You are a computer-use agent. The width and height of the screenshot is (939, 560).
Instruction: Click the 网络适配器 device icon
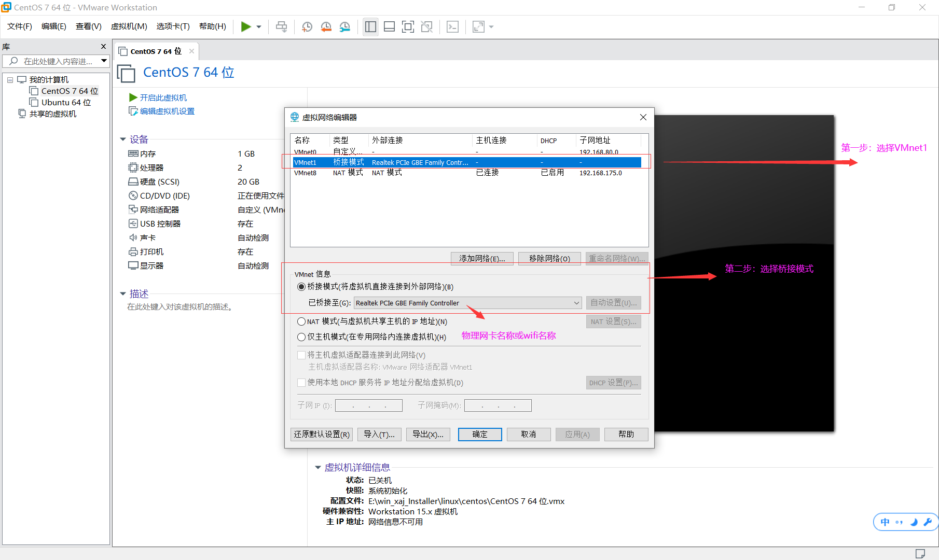tap(133, 209)
